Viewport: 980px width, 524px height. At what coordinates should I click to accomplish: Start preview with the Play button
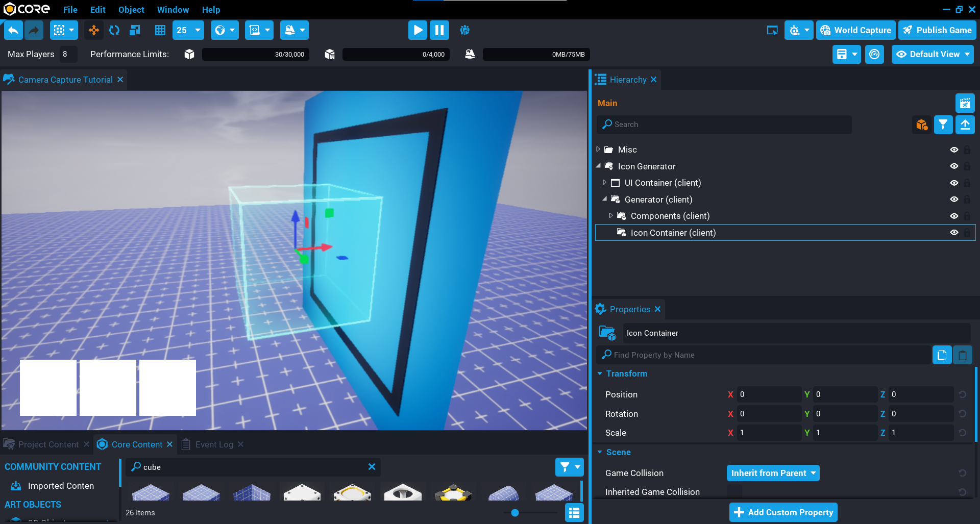[418, 31]
